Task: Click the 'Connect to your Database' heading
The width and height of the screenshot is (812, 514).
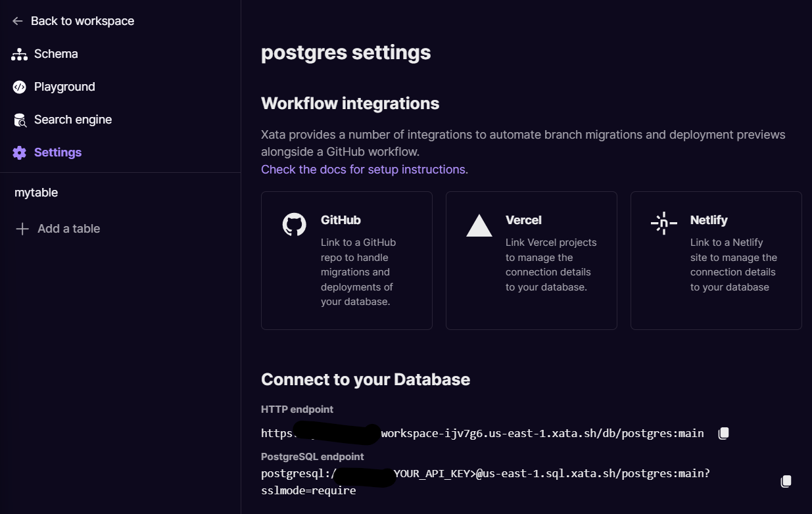Action: pos(366,379)
